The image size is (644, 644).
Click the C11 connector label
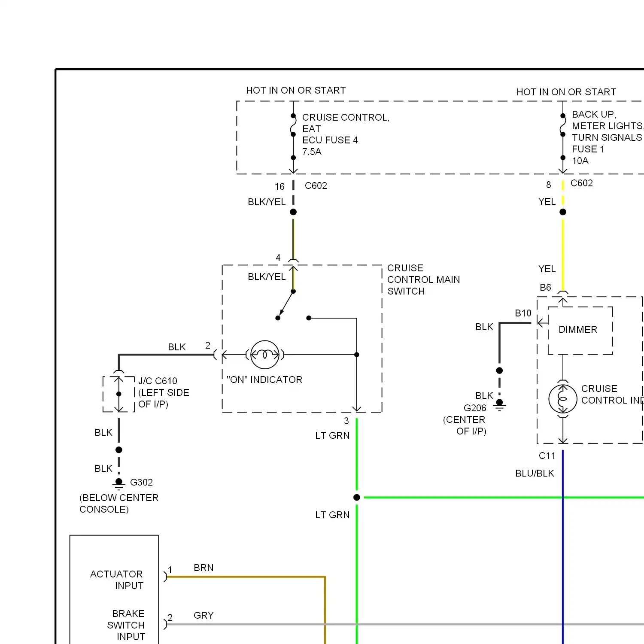click(547, 456)
